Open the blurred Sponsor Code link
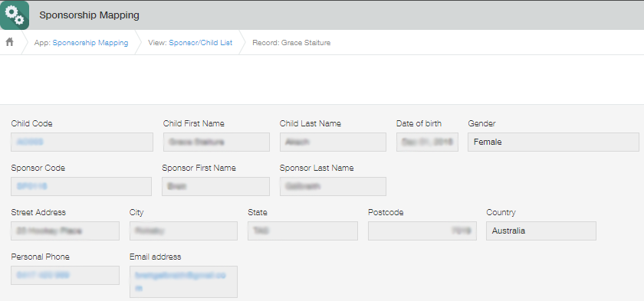This screenshot has width=644, height=301. coord(31,186)
